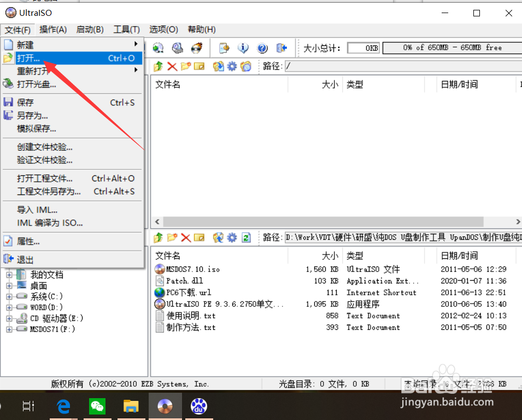This screenshot has width=522, height=420.
Task: Click the mount to virtual drive icon
Action: coord(178,48)
